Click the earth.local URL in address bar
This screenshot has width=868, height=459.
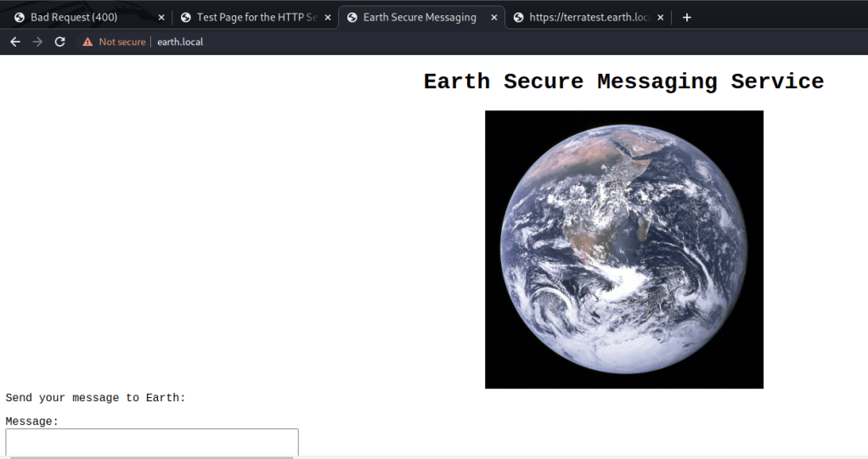click(180, 42)
